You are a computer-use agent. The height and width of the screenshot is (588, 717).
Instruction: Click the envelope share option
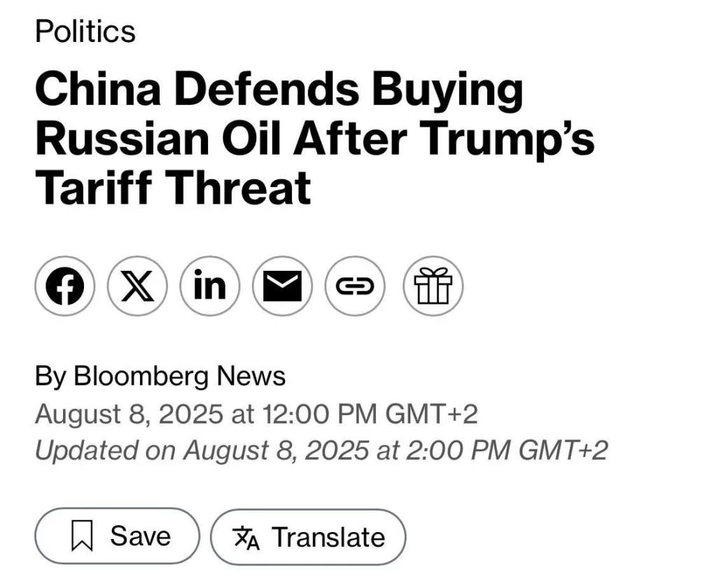(282, 286)
